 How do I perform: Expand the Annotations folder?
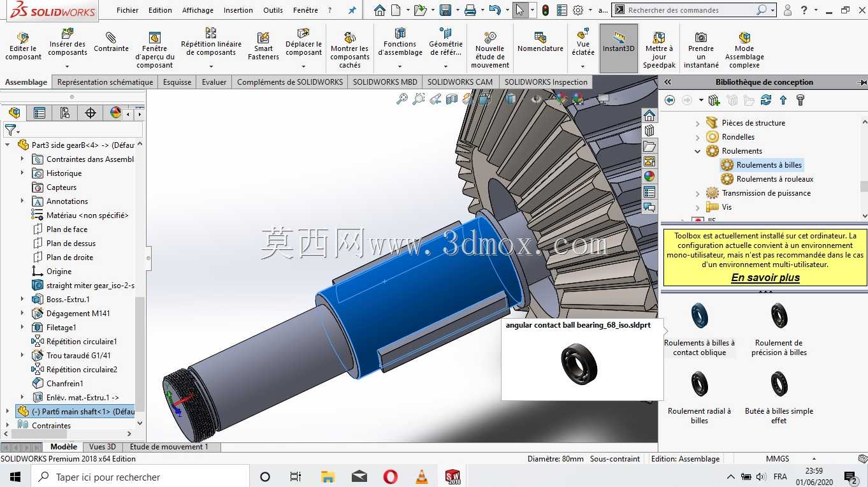click(22, 201)
